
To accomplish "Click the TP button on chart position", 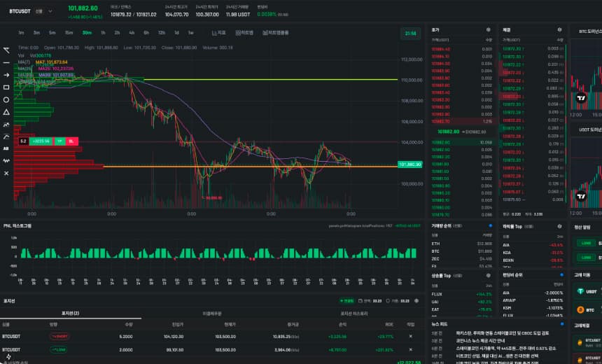I will 59,141.
